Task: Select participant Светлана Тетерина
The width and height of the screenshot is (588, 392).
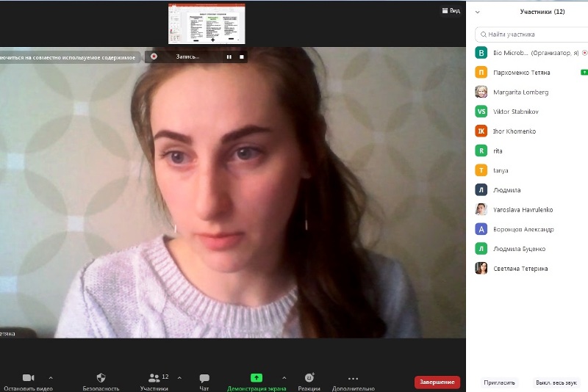Action: pyautogui.click(x=531, y=268)
